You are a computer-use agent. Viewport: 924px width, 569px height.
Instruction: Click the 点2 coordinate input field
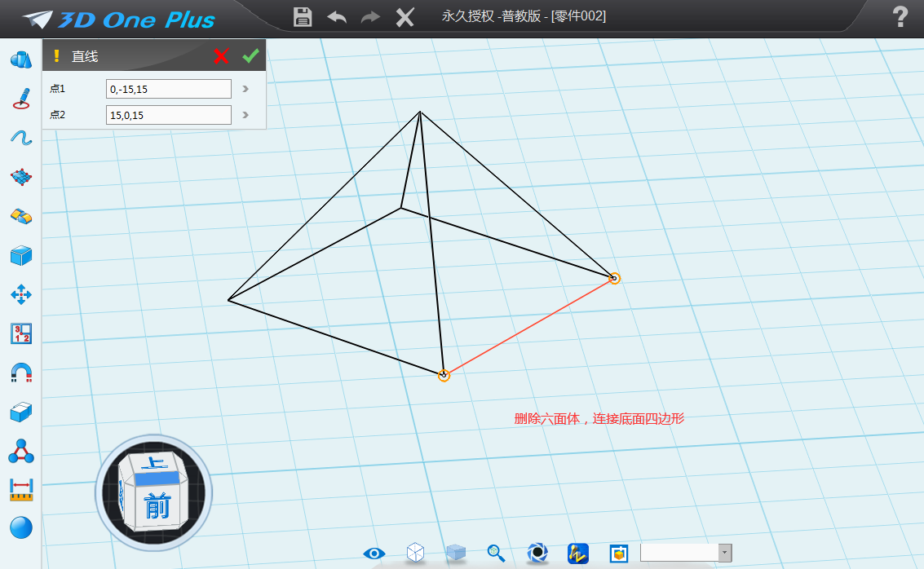169,115
